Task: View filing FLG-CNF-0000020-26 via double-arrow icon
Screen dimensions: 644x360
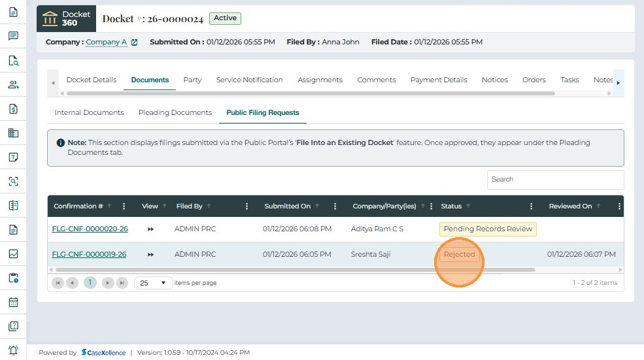Action: 151,229
